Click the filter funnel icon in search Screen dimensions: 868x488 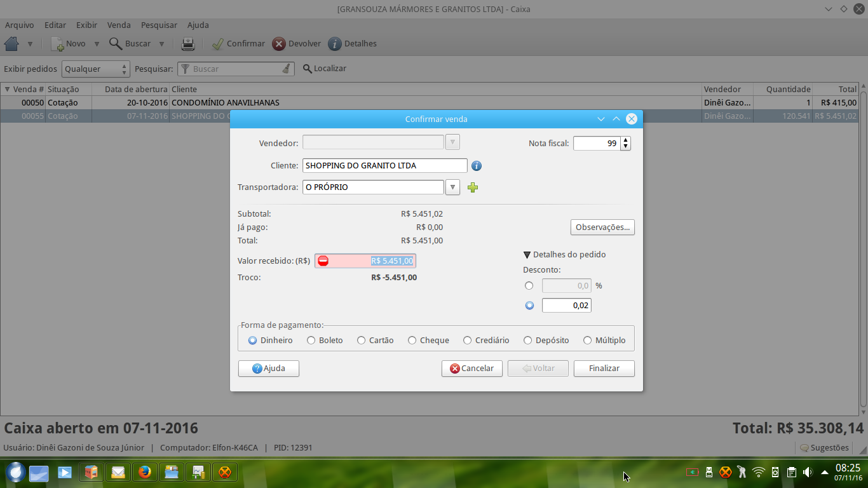click(185, 69)
